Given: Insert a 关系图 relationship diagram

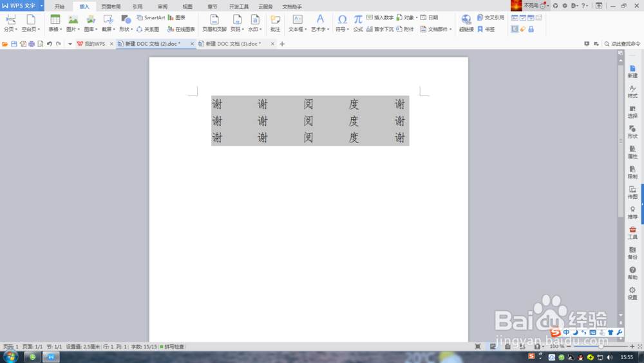Looking at the screenshot, I should (148, 29).
